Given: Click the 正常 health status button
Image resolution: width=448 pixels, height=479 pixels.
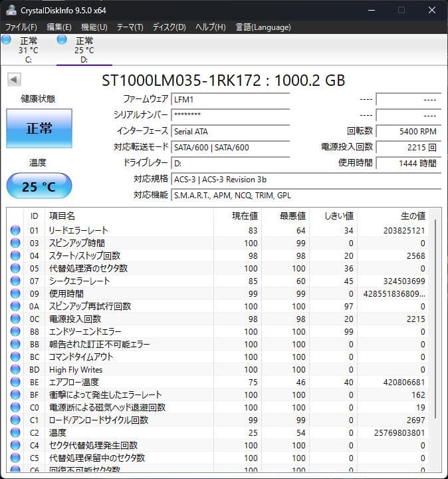Looking at the screenshot, I should click(x=39, y=128).
